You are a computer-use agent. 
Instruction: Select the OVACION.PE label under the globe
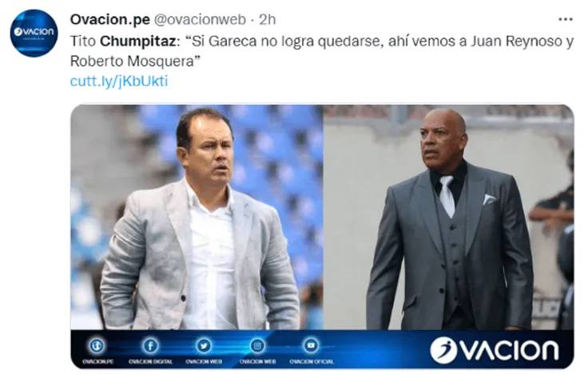coord(97,362)
